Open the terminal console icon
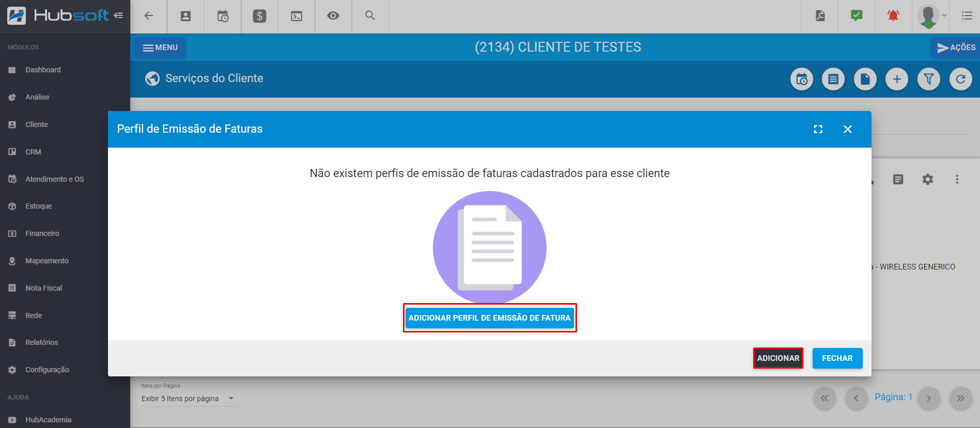980x428 pixels. tap(297, 16)
